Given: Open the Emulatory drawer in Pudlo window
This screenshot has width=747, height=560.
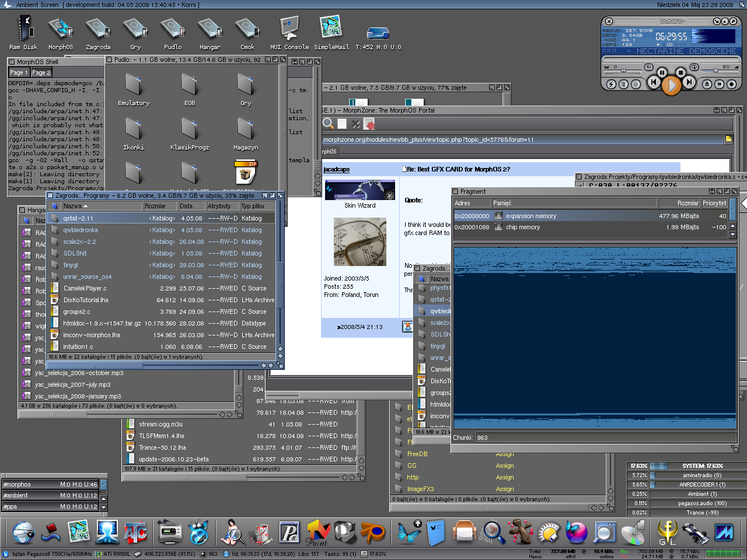Looking at the screenshot, I should pos(134,87).
